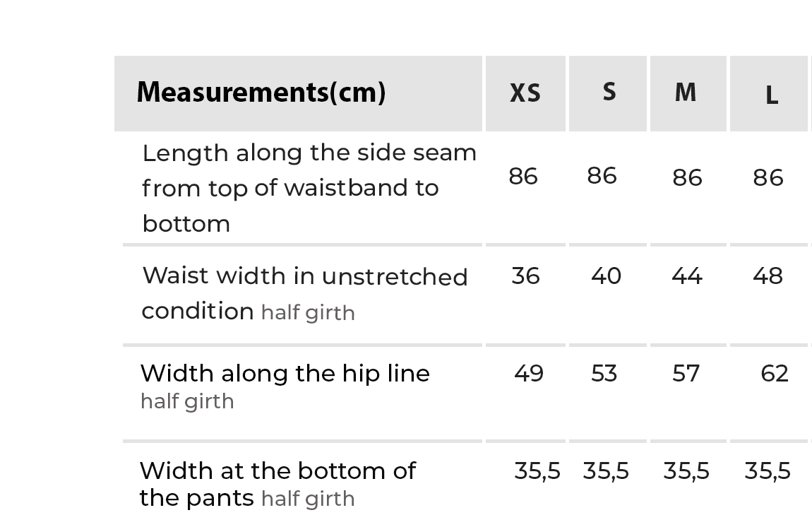Pick the L waist width value 48
The height and width of the screenshot is (515, 812).
coord(768,276)
